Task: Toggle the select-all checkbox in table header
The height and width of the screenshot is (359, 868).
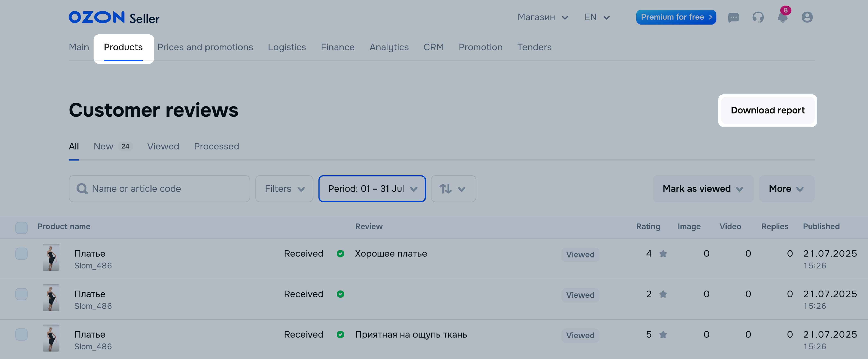Action: pyautogui.click(x=21, y=228)
